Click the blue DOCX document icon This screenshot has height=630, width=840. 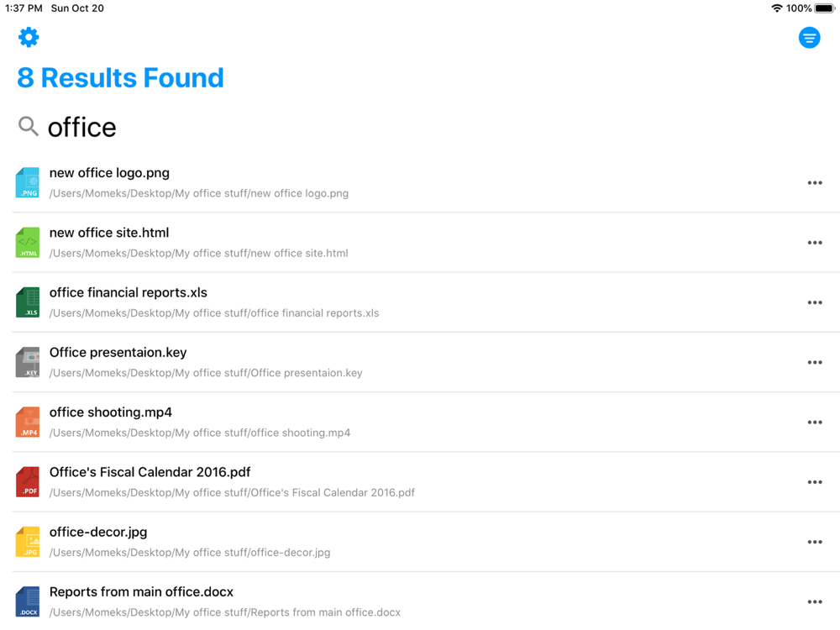point(28,601)
